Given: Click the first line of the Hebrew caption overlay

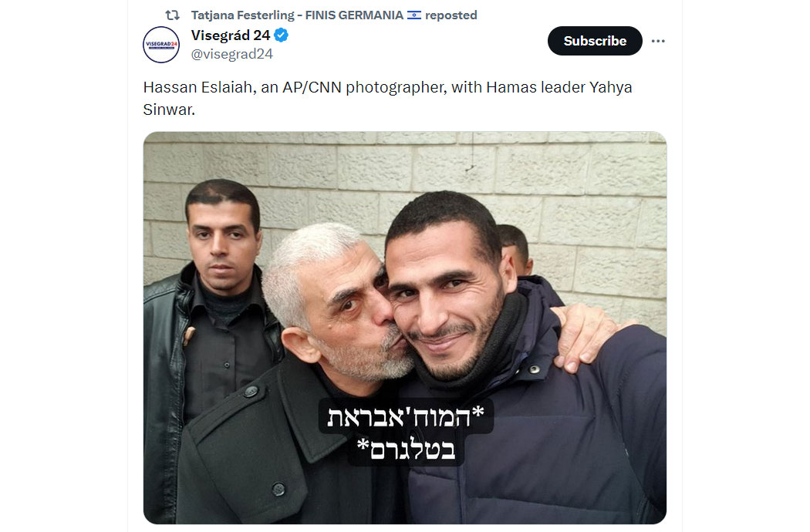Looking at the screenshot, I should click(406, 416).
